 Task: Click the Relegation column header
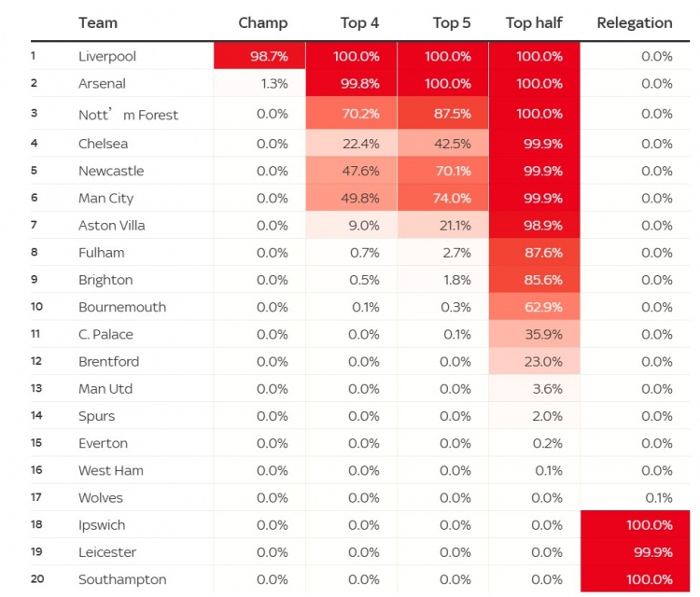(x=635, y=22)
